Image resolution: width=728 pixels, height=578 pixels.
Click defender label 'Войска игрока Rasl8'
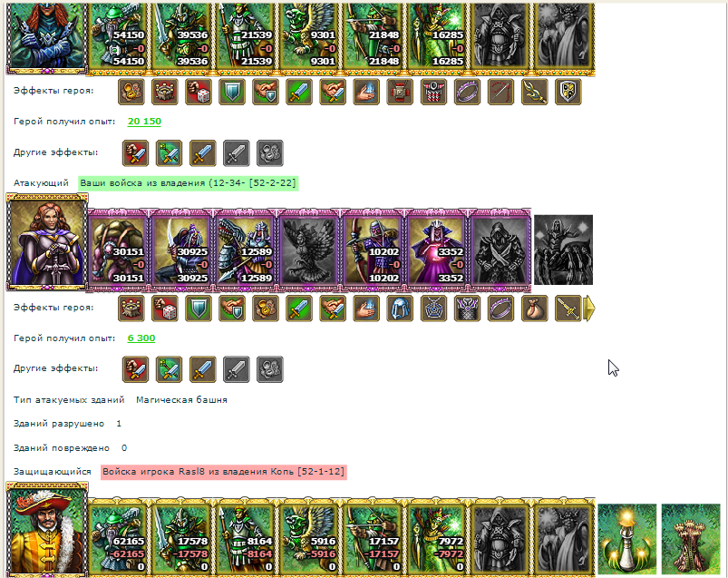(x=224, y=472)
